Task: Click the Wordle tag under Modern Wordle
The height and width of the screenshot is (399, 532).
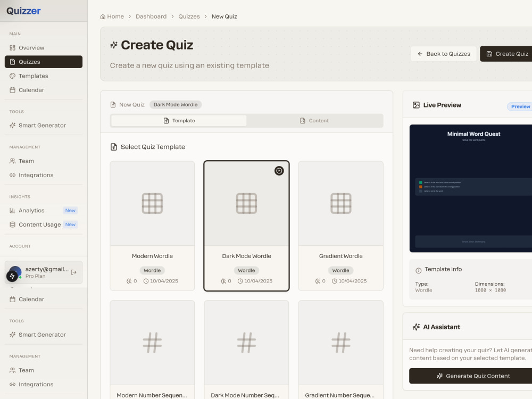Action: click(152, 270)
